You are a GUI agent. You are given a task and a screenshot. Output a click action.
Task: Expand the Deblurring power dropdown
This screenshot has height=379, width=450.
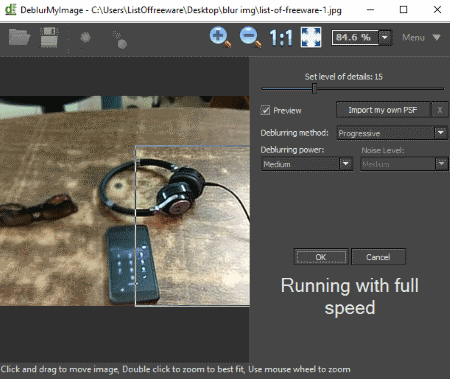click(346, 164)
